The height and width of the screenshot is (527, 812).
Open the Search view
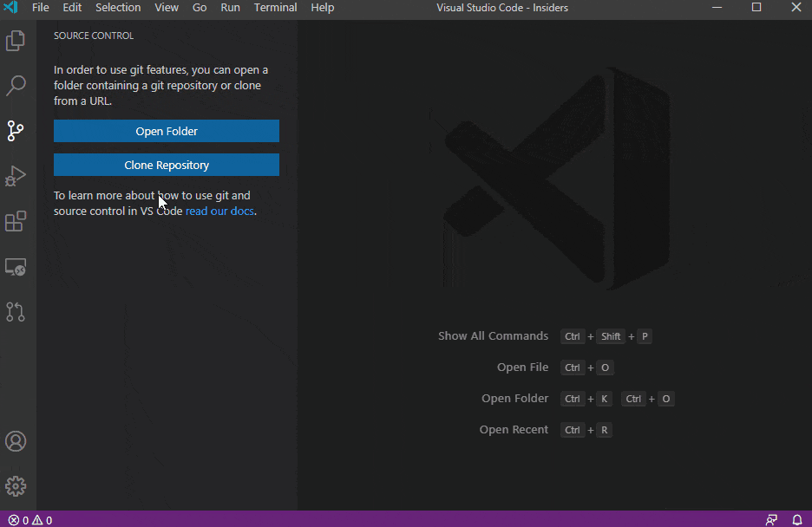pyautogui.click(x=16, y=85)
